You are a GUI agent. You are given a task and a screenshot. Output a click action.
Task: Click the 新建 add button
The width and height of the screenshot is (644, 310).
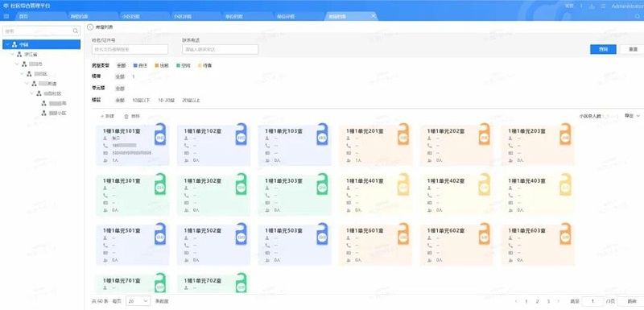(x=107, y=116)
